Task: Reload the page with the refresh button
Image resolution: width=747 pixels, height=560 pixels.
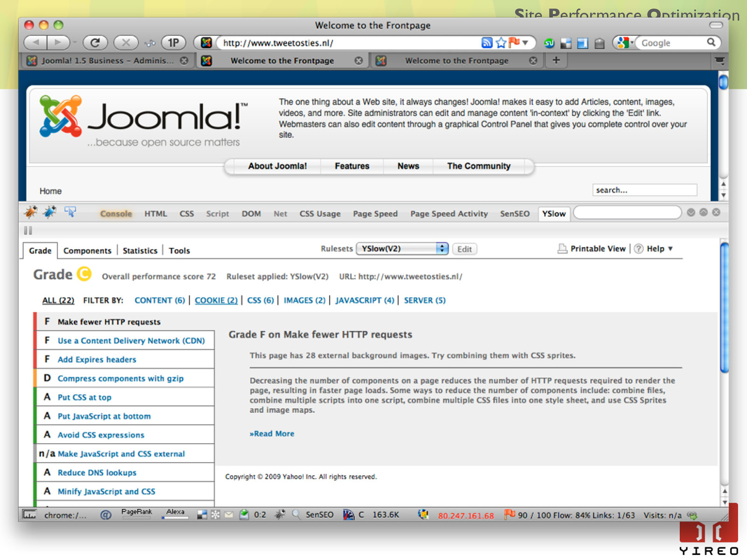Action: click(x=95, y=43)
